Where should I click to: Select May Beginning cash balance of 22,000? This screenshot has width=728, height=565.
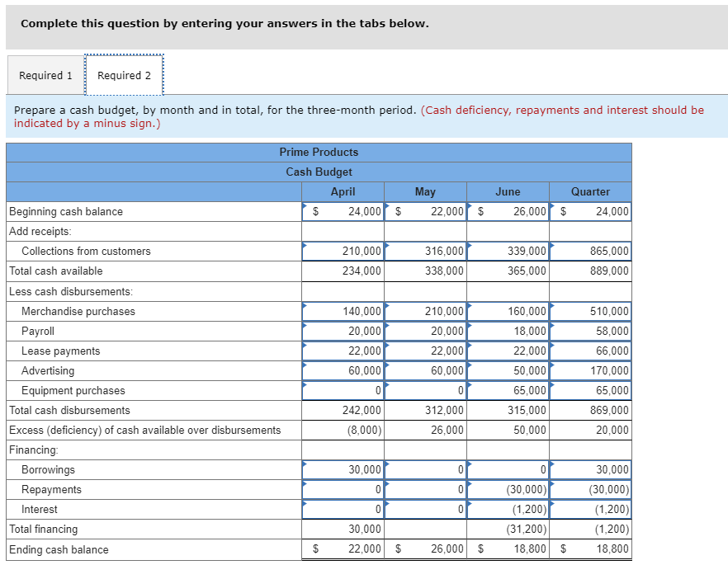tap(425, 211)
